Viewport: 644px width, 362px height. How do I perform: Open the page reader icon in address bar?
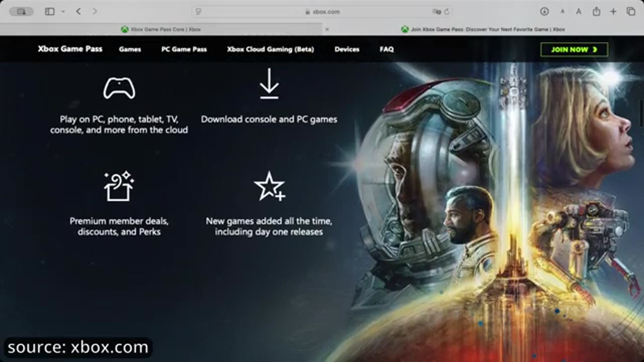(x=198, y=12)
